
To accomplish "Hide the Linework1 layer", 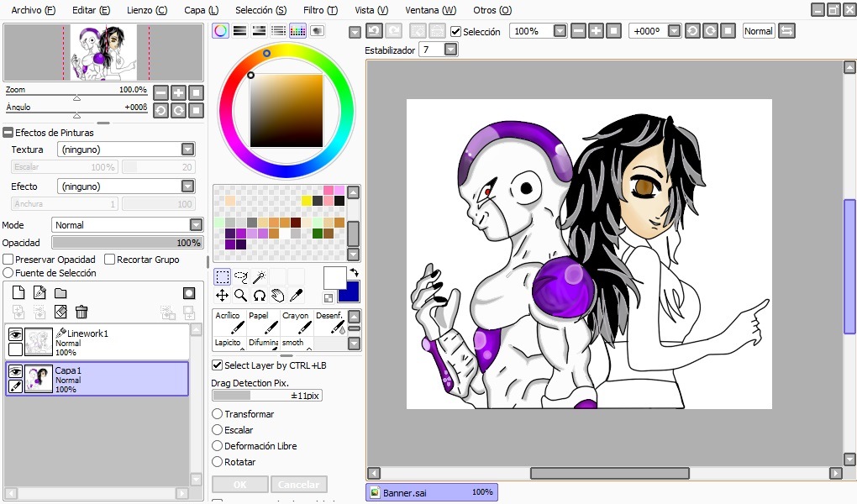I will pos(15,334).
